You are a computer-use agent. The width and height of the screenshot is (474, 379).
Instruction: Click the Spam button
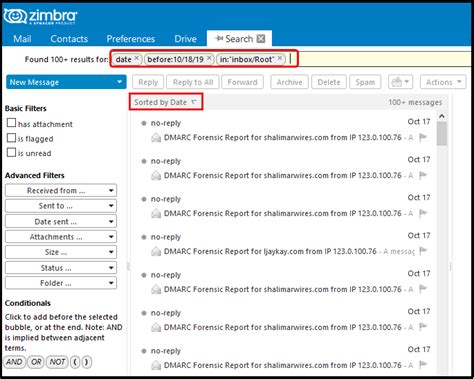click(x=365, y=82)
